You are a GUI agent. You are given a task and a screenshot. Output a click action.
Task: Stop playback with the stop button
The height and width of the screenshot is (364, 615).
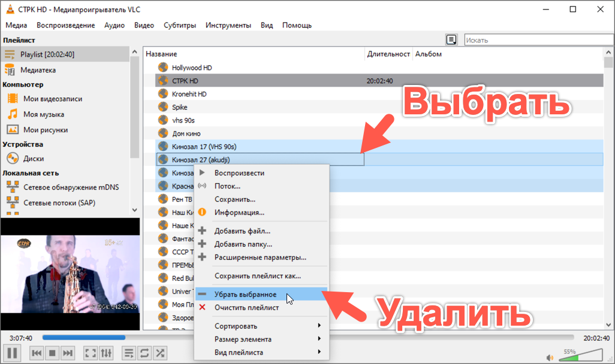pyautogui.click(x=52, y=353)
